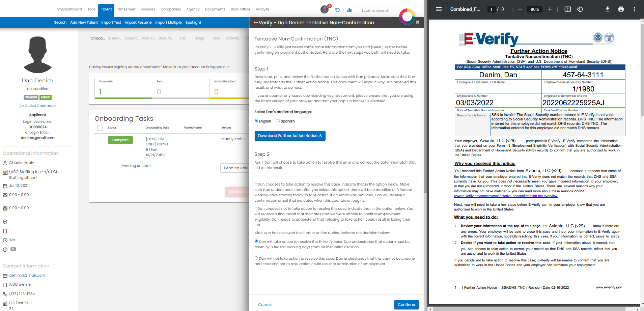The height and width of the screenshot is (311, 644).
Task: Click Download Further Action Notice button
Action: [x=290, y=136]
